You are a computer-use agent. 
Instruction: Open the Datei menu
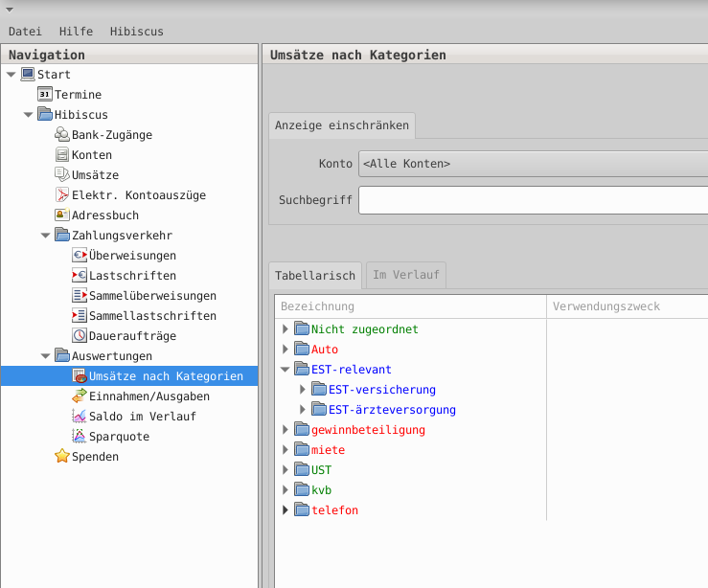(24, 32)
